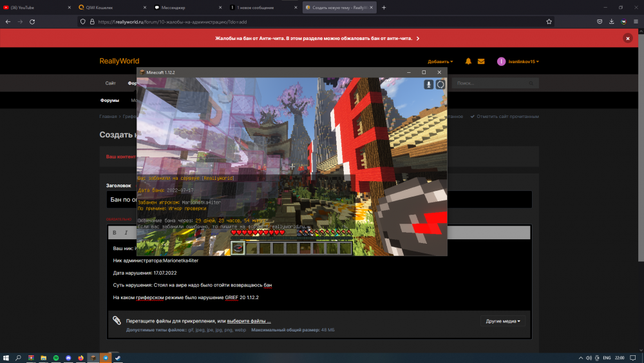This screenshot has width=644, height=363.
Task: Apply italic formatting in the editor
Action: point(126,233)
